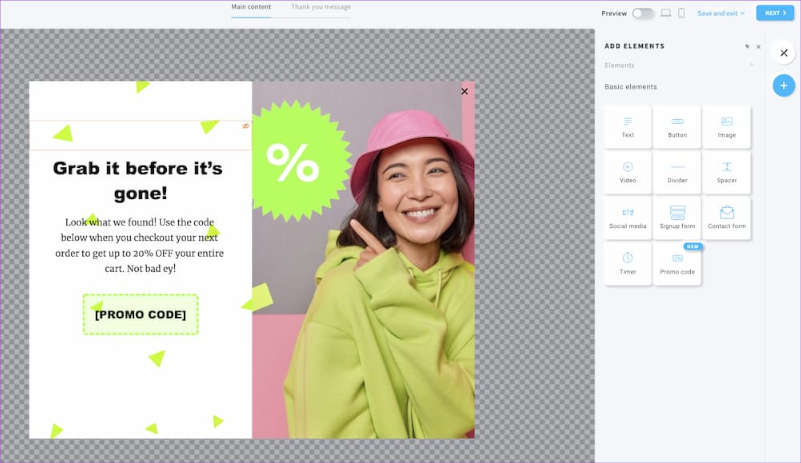The width and height of the screenshot is (801, 463).
Task: Select the [PROMO CODE] box in popup
Action: click(140, 314)
